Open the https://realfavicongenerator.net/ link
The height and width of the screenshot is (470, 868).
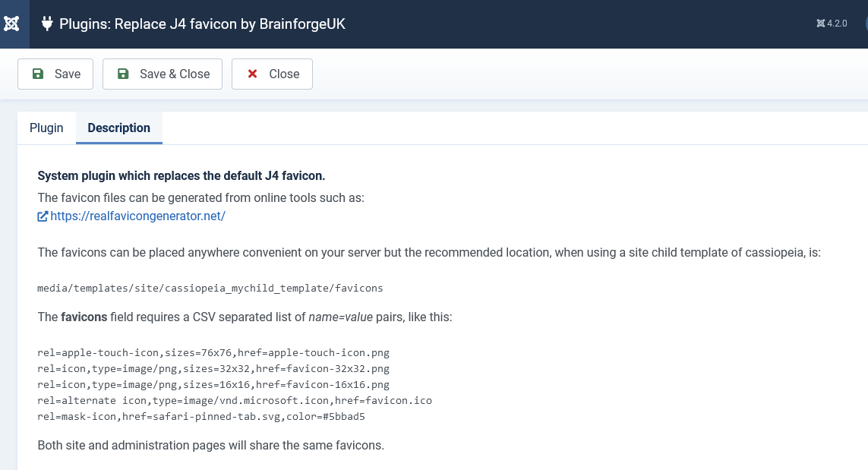137,216
